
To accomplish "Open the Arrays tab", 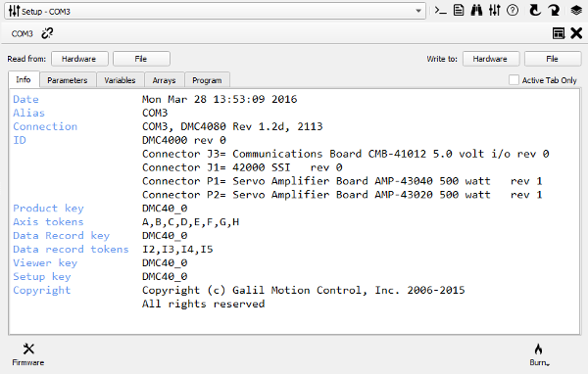I will click(165, 80).
